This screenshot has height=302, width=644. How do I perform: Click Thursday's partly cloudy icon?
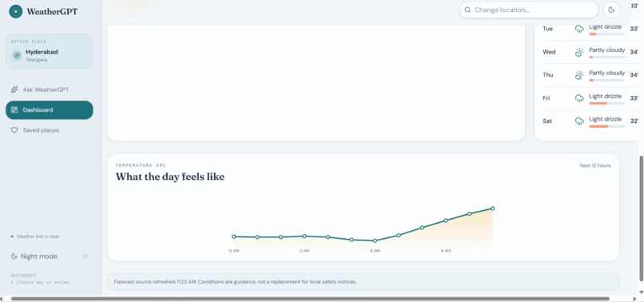pyautogui.click(x=579, y=75)
